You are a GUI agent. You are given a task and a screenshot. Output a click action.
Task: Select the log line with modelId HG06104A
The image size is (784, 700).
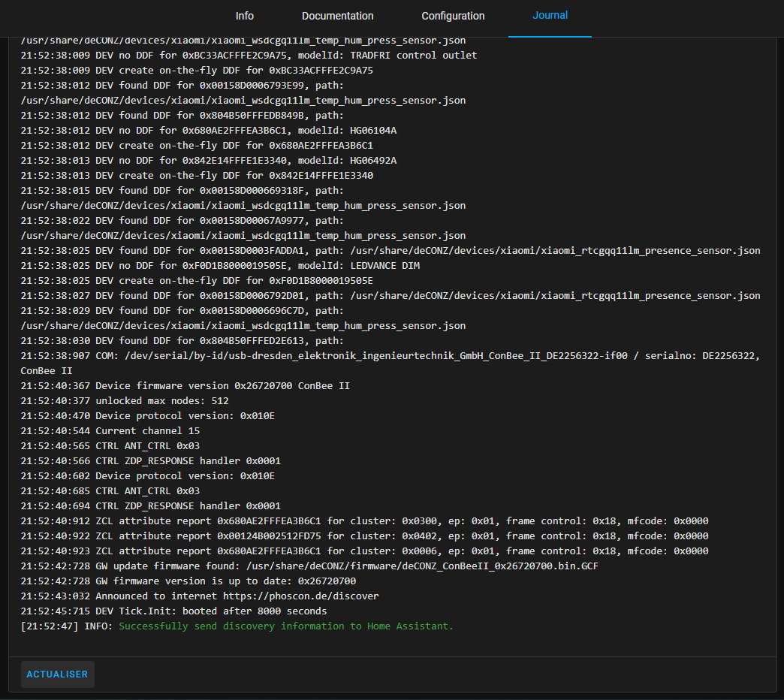coord(208,130)
